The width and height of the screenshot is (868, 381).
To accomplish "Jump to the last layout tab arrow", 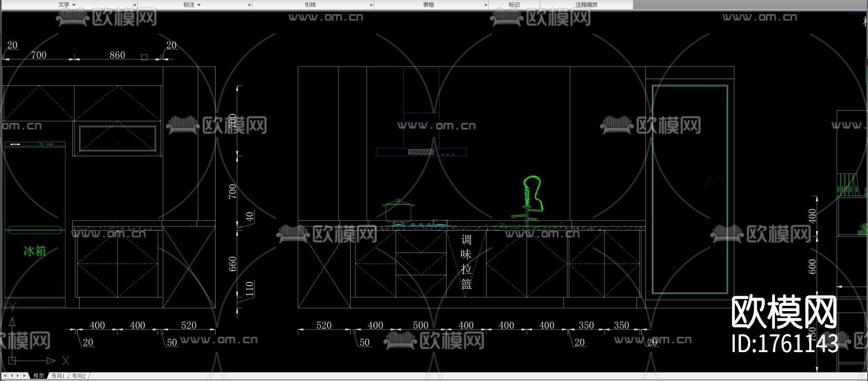I will click(x=25, y=375).
